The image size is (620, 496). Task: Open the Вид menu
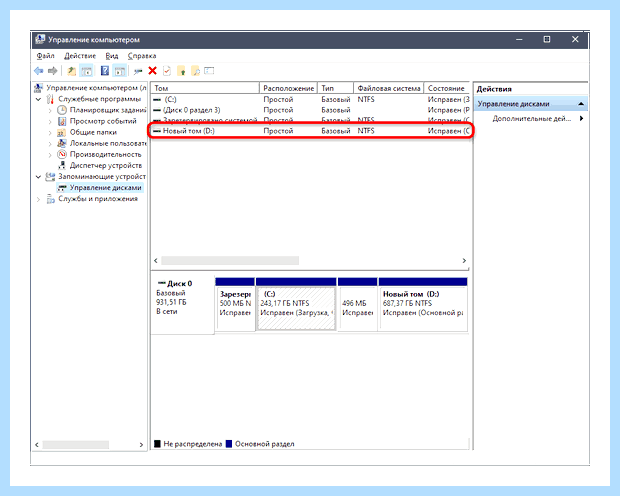(112, 56)
